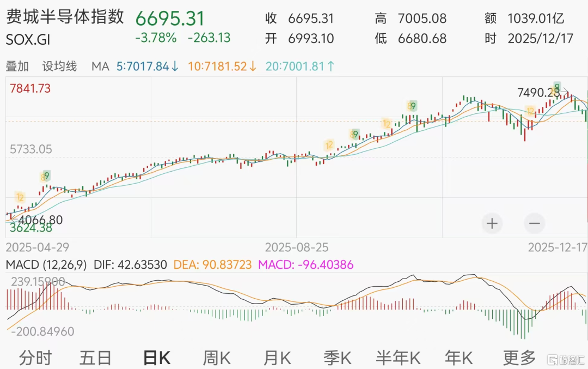Click the down arrow beside MA10 value

point(253,66)
